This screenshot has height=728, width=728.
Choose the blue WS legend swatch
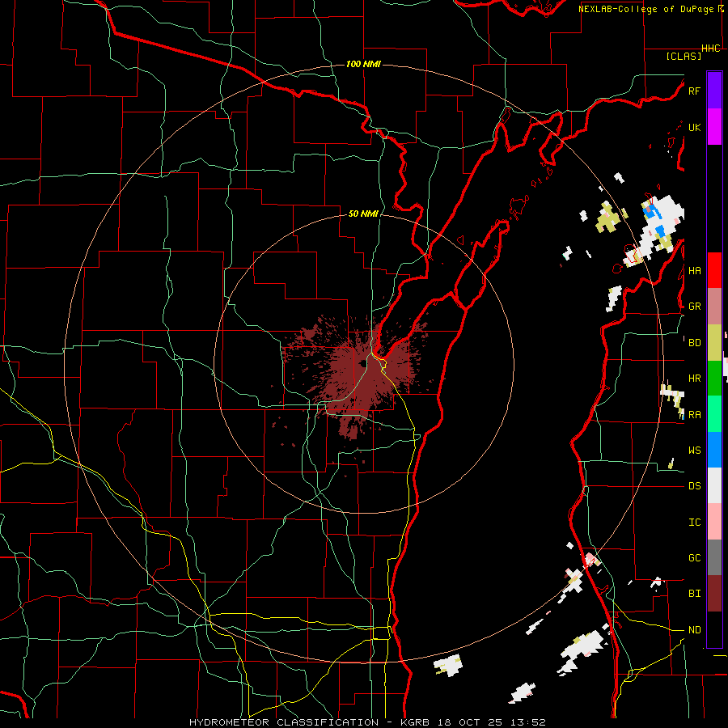click(x=714, y=450)
